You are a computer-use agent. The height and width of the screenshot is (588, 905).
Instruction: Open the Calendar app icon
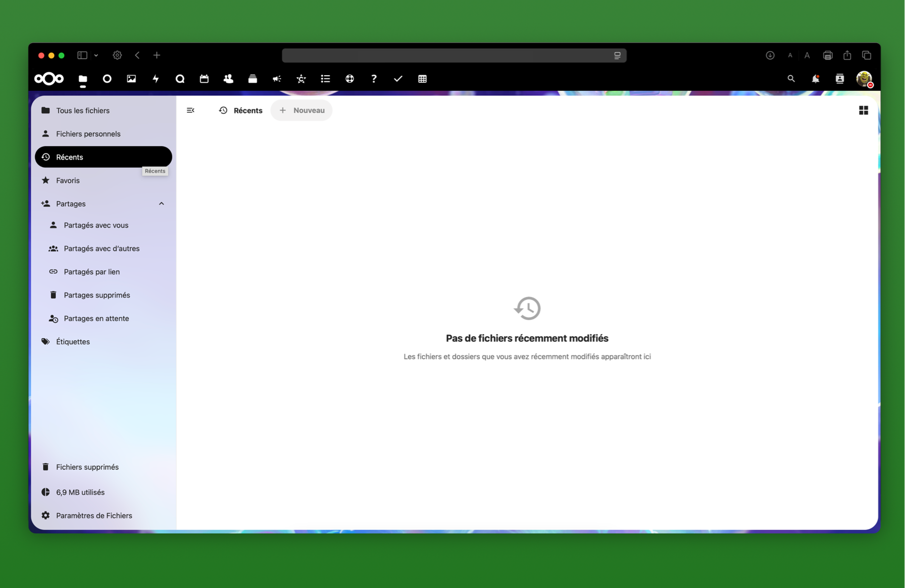click(x=204, y=79)
